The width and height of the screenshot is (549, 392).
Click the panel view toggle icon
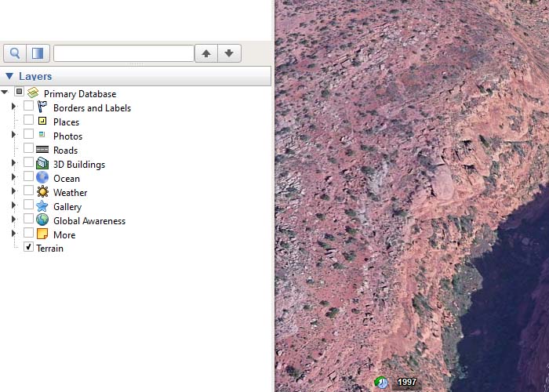[38, 53]
